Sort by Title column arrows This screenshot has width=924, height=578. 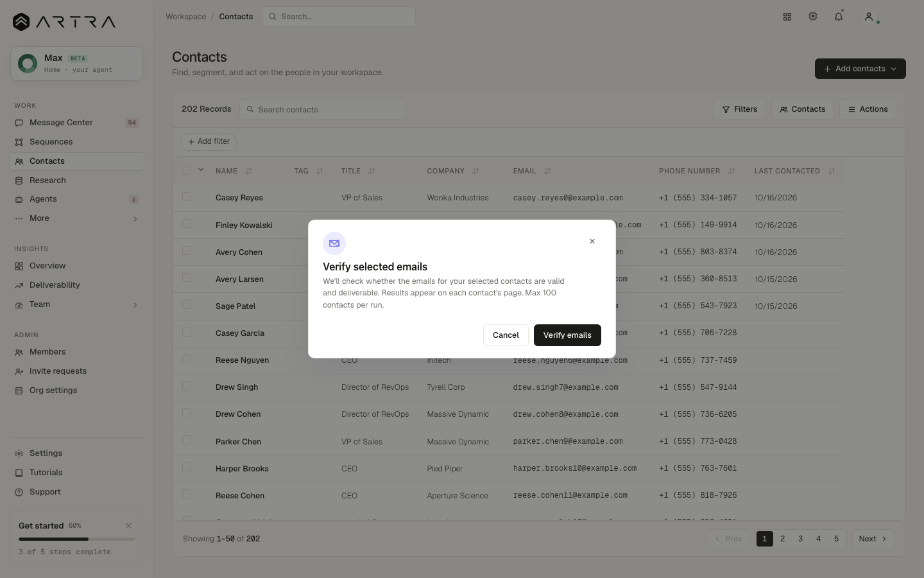(x=372, y=171)
